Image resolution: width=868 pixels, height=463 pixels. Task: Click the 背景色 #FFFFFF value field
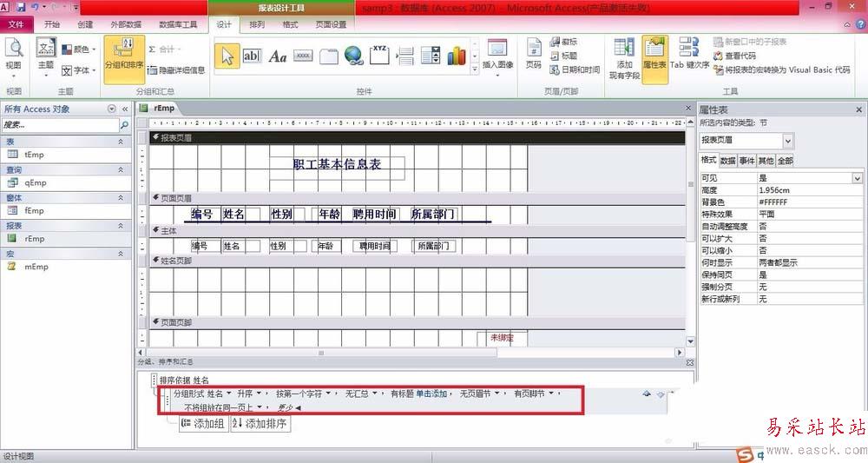[x=809, y=202]
